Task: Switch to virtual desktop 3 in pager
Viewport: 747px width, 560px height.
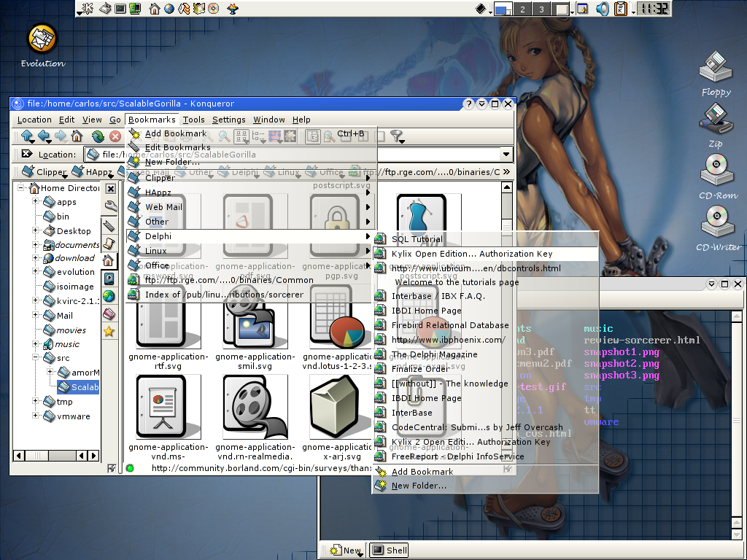Action: [x=541, y=9]
